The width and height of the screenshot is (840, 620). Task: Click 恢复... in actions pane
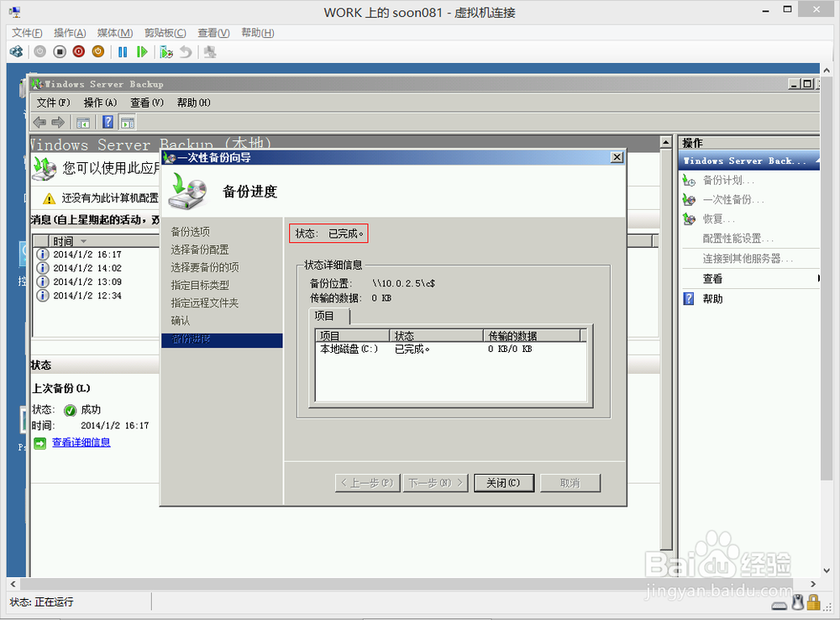(718, 218)
